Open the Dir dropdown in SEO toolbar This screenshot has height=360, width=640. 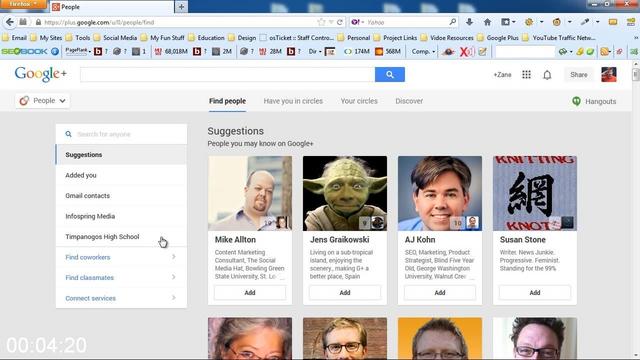315,51
